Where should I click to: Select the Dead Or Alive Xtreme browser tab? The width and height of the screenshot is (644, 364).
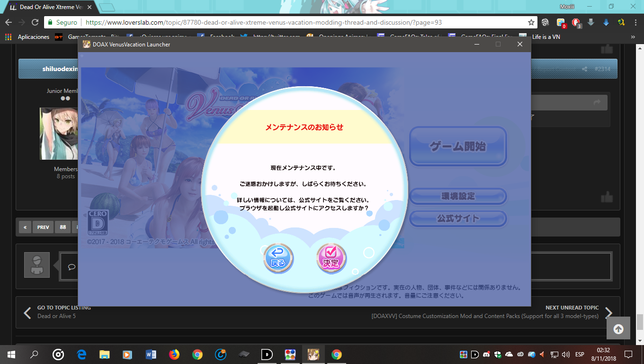[x=51, y=7]
